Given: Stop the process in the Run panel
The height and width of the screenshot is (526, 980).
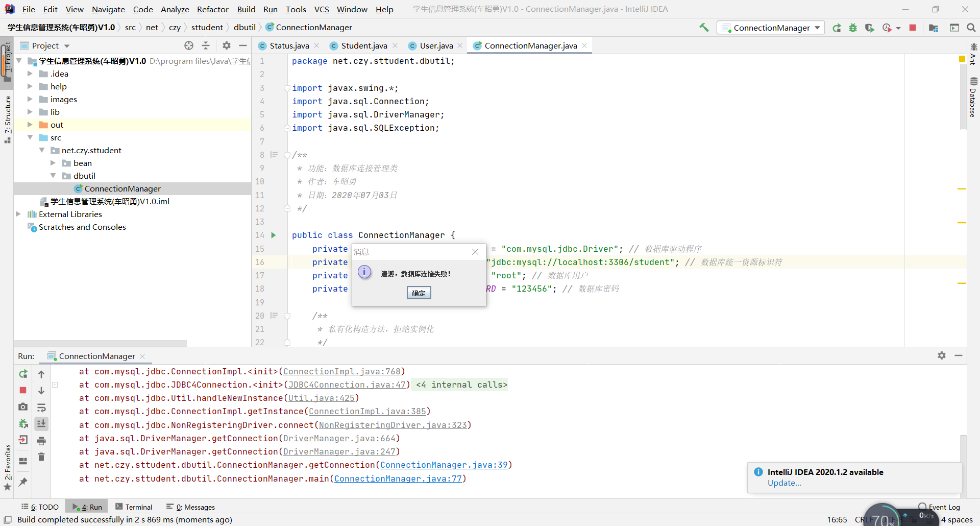Looking at the screenshot, I should [23, 390].
